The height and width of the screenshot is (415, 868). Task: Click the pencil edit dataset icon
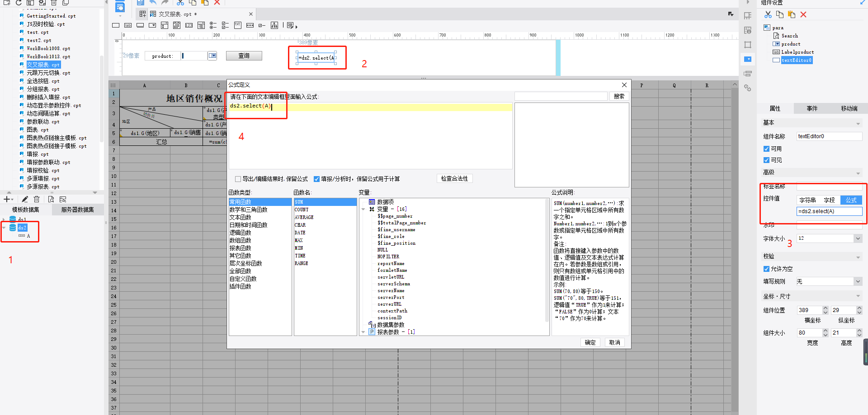click(25, 199)
